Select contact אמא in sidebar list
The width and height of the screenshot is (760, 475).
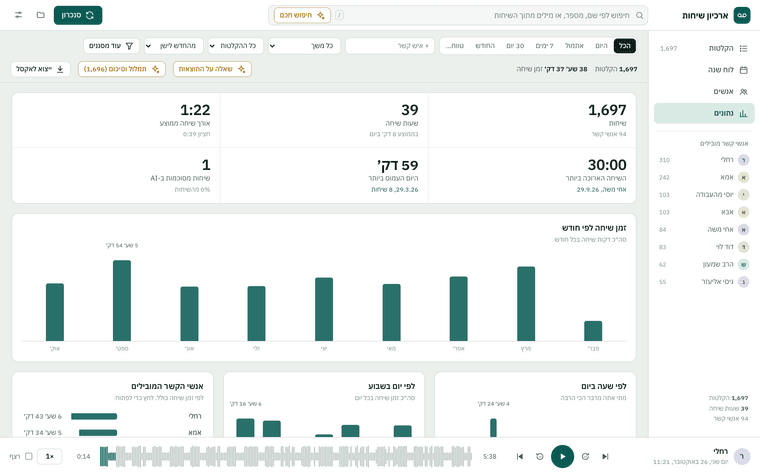pos(704,177)
